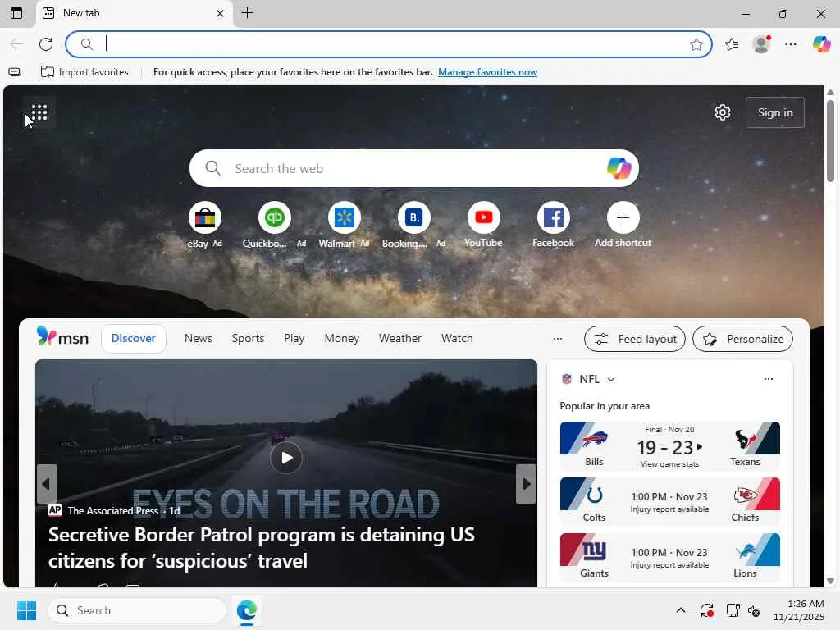Click the Edge taskbar icon
The height and width of the screenshot is (630, 840).
[246, 610]
